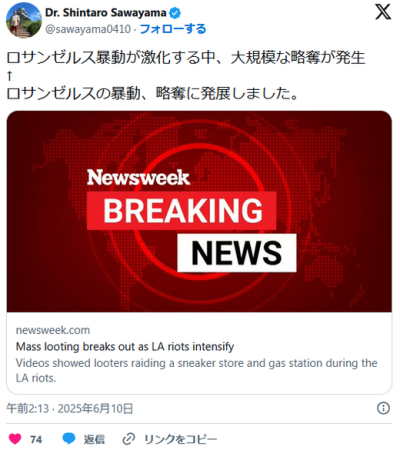400x450 pixels.
Task: Click the blue verified badge icon
Action: pyautogui.click(x=175, y=13)
